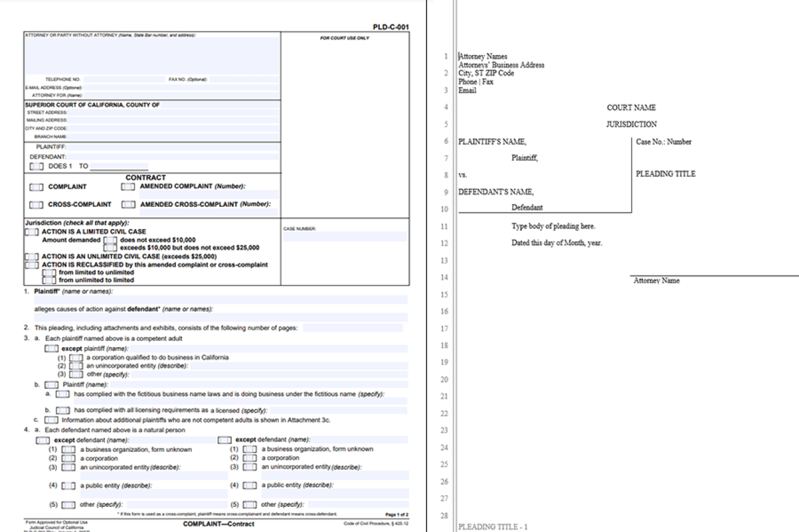Screen dimensions: 799x532
Task: Check 'a corporation qualified to do business in California'
Action: pos(77,358)
